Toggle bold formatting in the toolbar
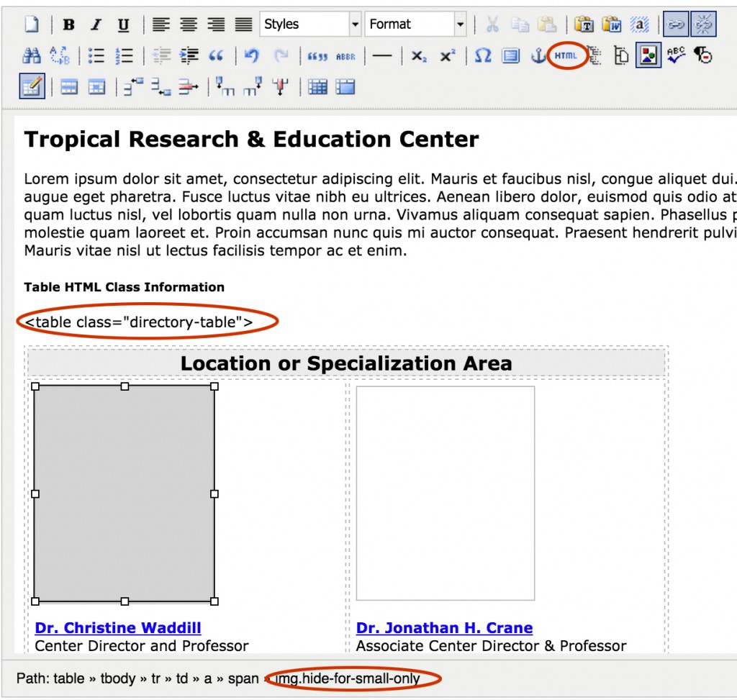This screenshot has height=700, width=737. 68,25
